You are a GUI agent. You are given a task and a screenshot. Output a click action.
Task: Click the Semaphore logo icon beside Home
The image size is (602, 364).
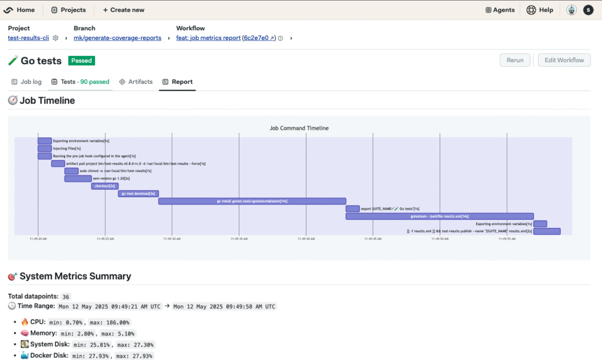[x=8, y=10]
